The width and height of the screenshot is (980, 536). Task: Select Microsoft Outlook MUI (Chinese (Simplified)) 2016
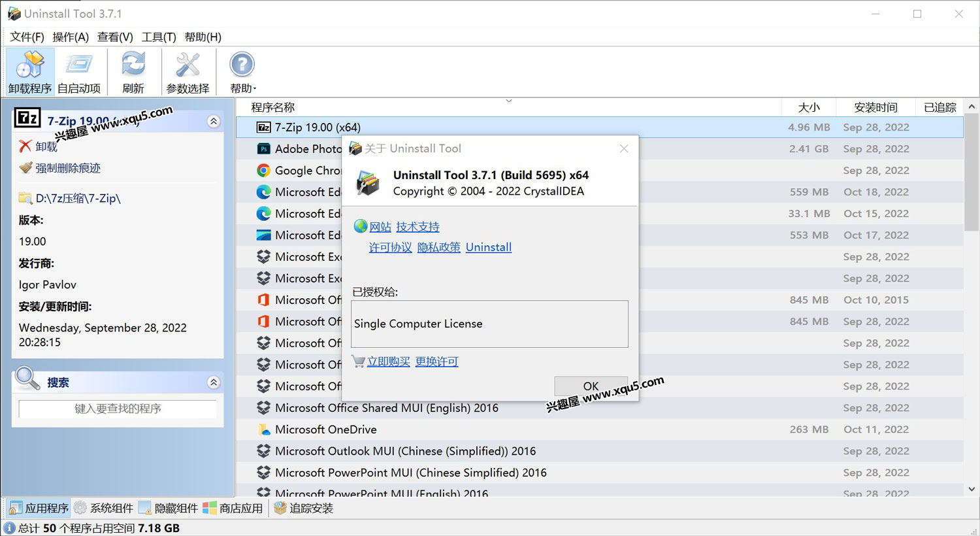(600, 451)
